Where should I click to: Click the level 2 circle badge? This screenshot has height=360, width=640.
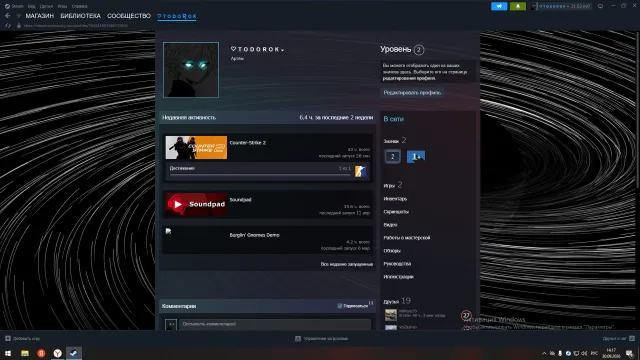tap(418, 50)
